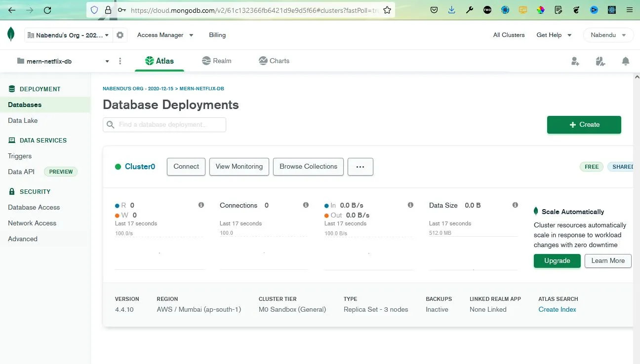640x364 pixels.
Task: Reload the page with the refresh icon
Action: coord(47,10)
